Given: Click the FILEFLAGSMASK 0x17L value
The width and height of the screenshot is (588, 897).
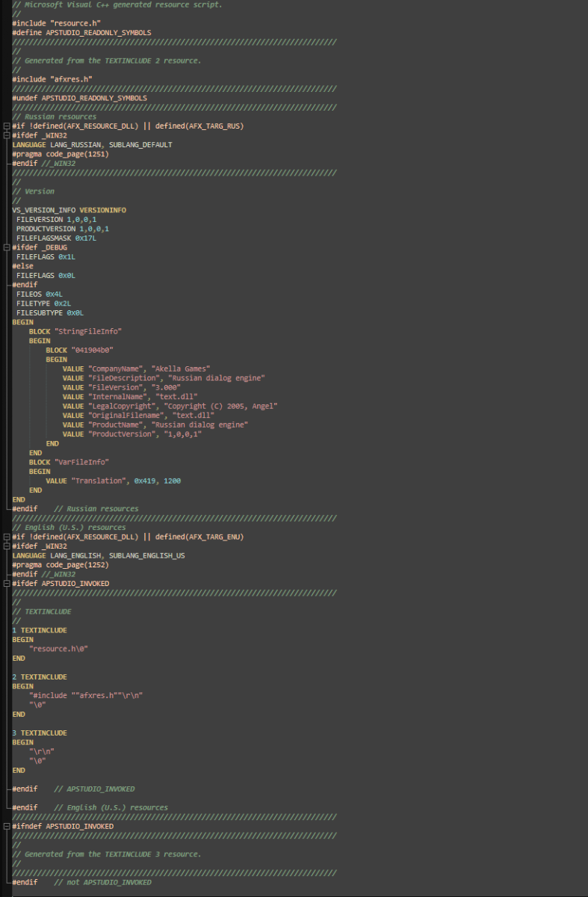Looking at the screenshot, I should coord(85,238).
